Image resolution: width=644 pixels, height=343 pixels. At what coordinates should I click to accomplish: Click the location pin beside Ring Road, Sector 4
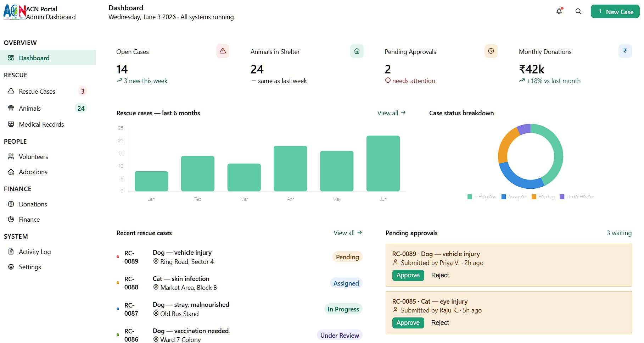[156, 261]
